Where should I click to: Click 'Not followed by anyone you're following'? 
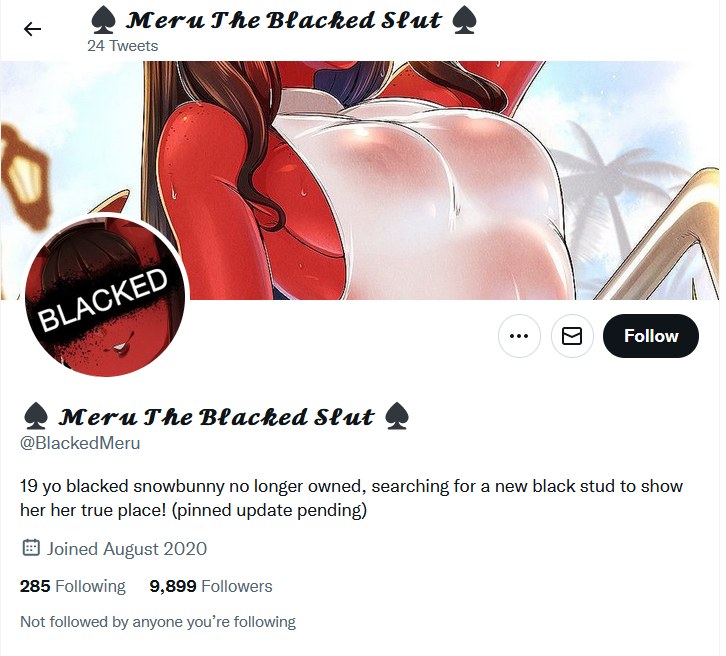pos(158,622)
